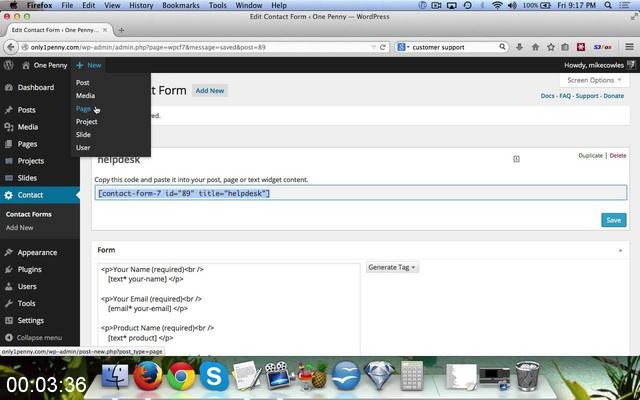Click the browser search magnifier icon
Screen dimensions: 640x400
click(x=502, y=47)
